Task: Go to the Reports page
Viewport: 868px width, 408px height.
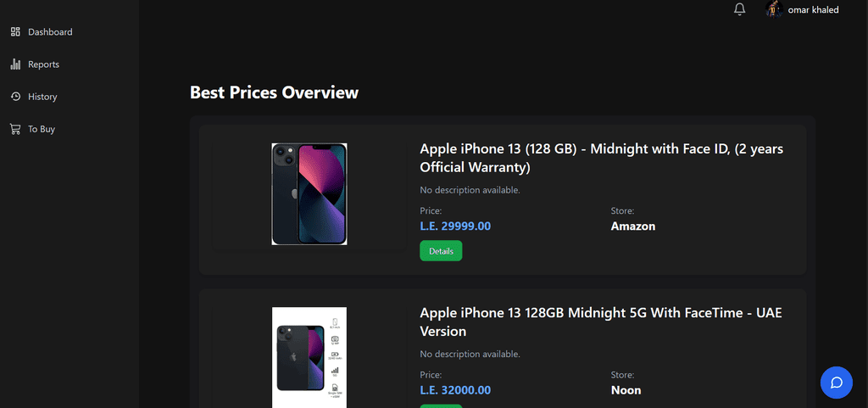Action: 43,64
